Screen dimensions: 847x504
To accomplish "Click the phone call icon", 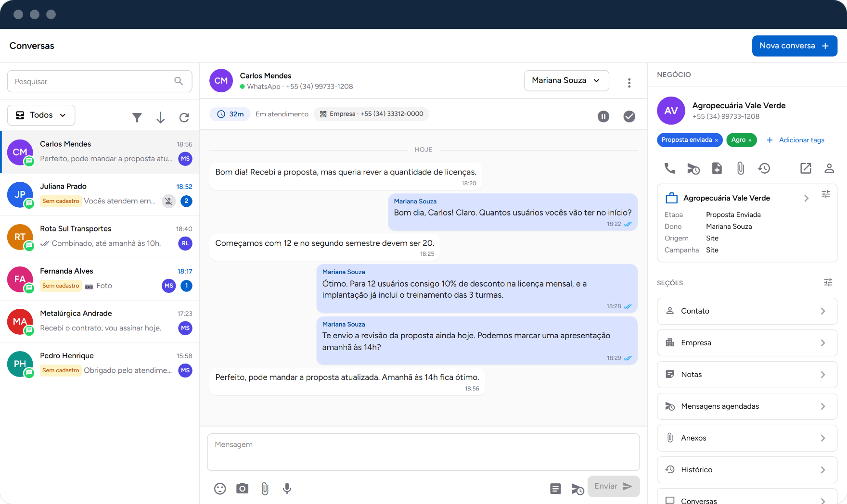I will [670, 168].
